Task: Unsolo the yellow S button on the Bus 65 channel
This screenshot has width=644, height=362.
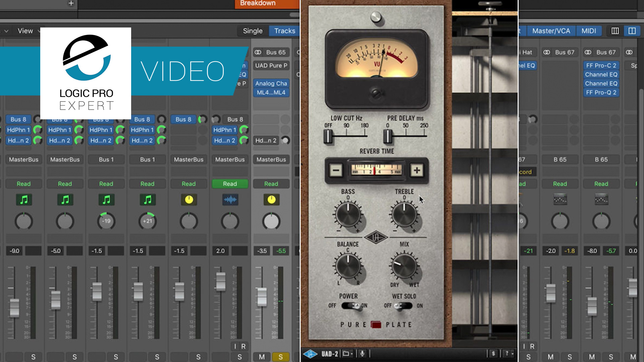Action: tap(280, 357)
